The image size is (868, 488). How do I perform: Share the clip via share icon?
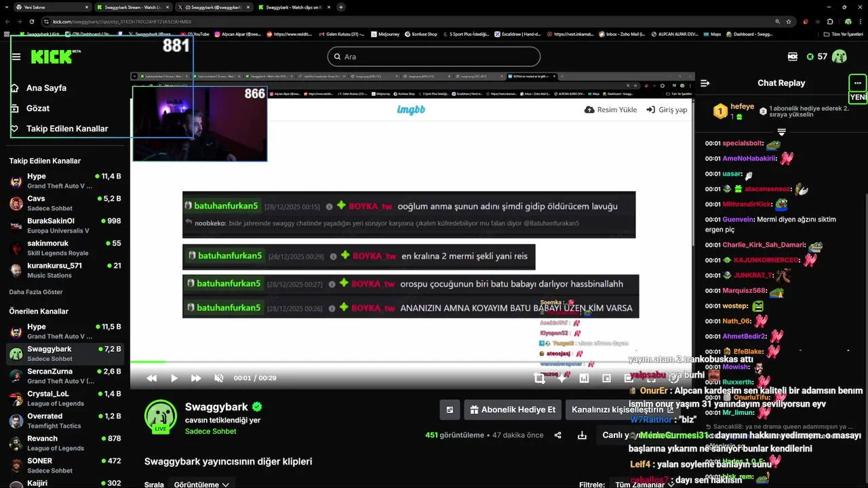coord(558,435)
